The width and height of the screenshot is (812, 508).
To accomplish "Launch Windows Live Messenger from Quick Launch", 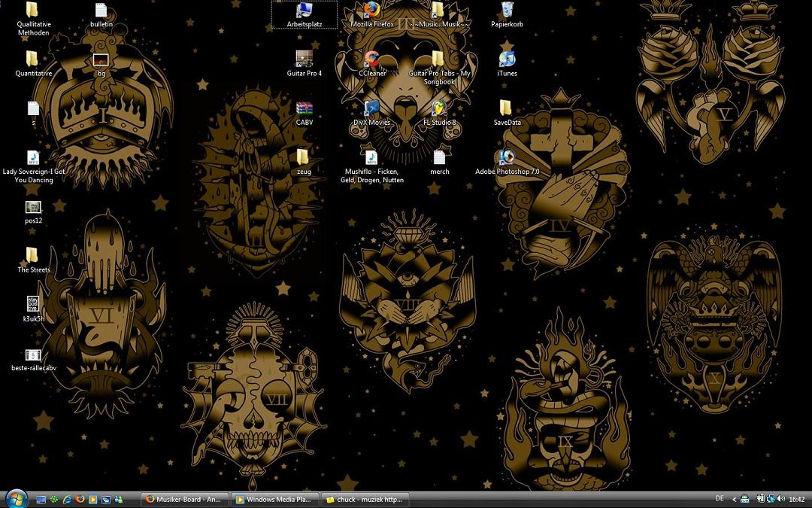I will coord(119,500).
